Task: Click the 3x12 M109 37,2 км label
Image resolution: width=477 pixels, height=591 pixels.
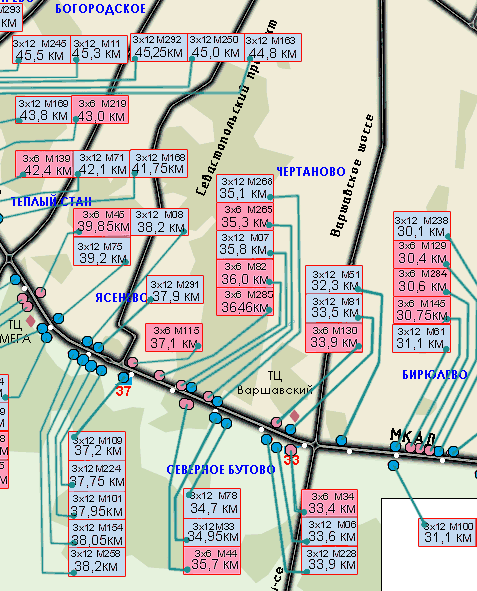Action: (x=97, y=446)
